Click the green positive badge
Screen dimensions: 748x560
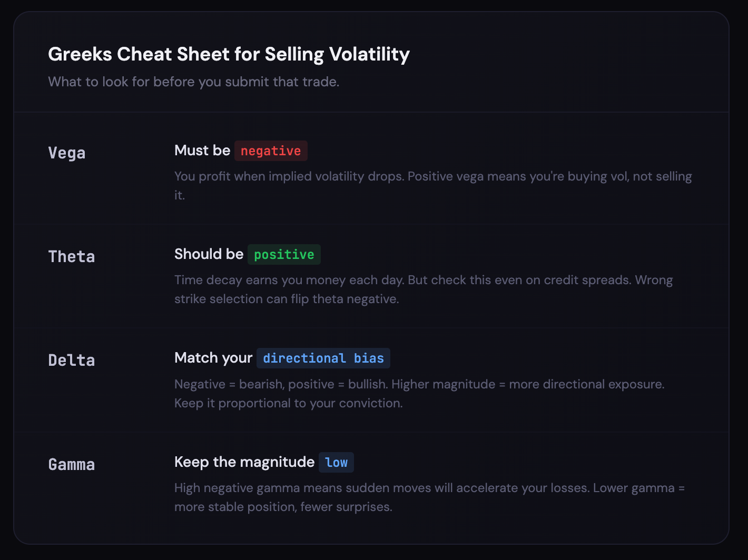284,255
